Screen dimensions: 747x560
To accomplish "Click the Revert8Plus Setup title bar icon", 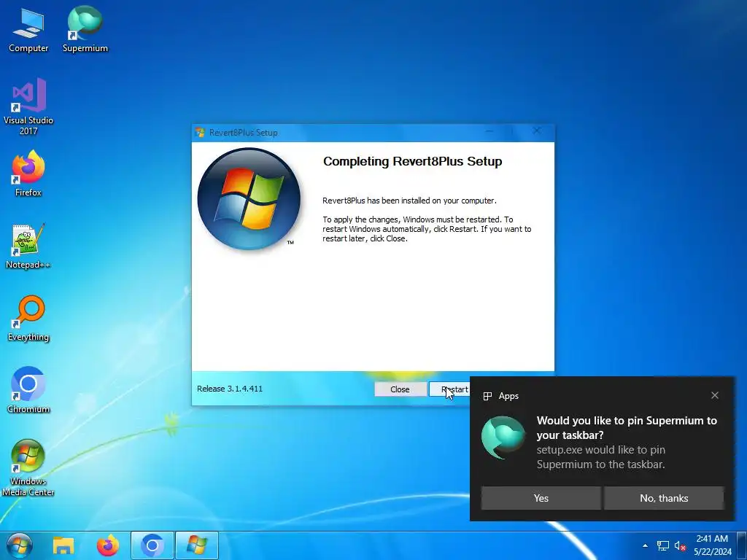I will pos(200,133).
